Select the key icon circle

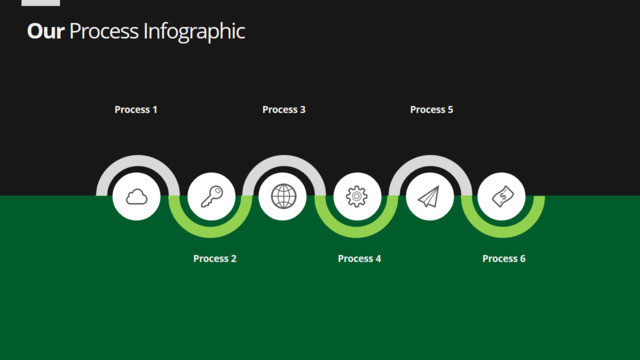point(211,196)
